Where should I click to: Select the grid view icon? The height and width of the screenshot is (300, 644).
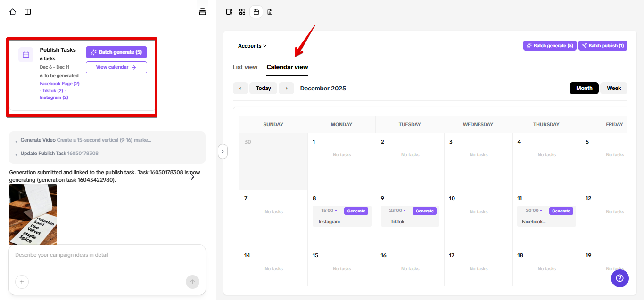[x=242, y=12]
